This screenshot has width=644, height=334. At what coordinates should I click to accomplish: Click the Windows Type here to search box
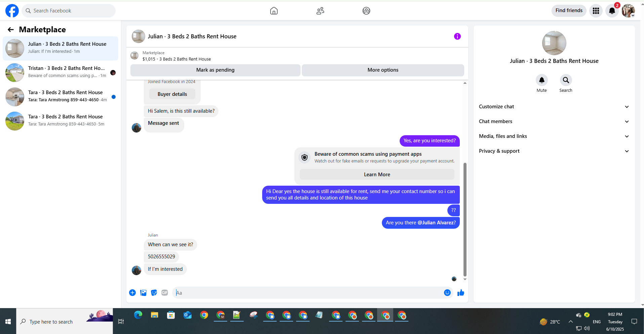[65, 322]
